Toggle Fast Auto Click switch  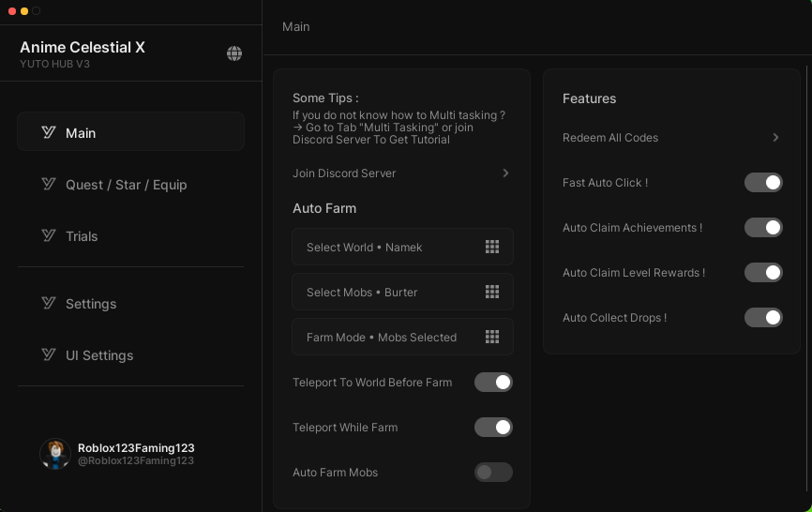pyautogui.click(x=763, y=182)
